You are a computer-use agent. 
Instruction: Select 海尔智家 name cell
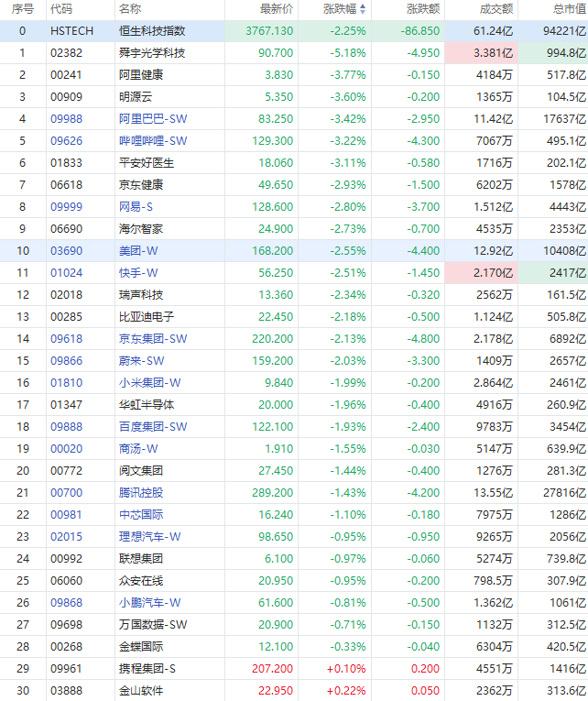point(141,229)
